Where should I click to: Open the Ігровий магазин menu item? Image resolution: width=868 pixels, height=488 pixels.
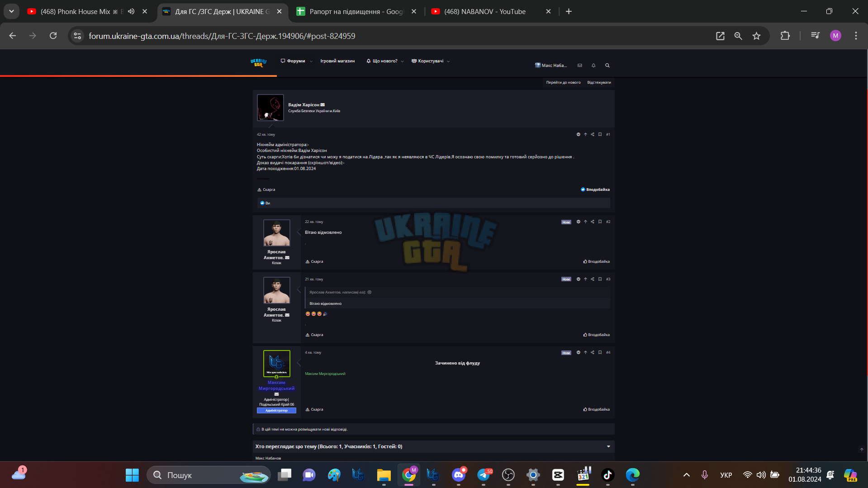[x=337, y=61]
